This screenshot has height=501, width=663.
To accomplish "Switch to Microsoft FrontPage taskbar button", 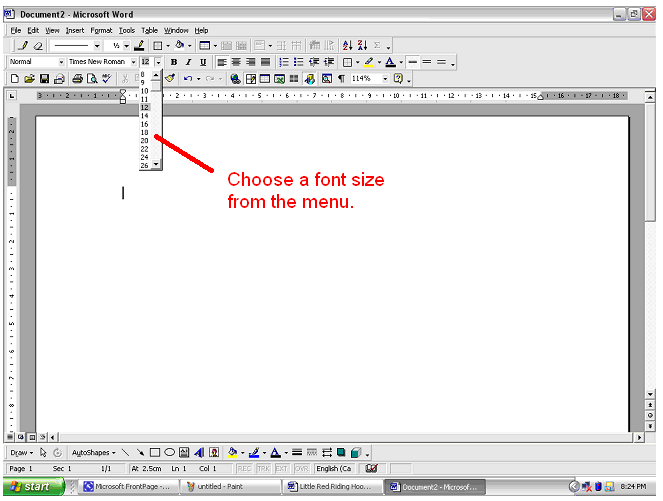I will (x=127, y=487).
